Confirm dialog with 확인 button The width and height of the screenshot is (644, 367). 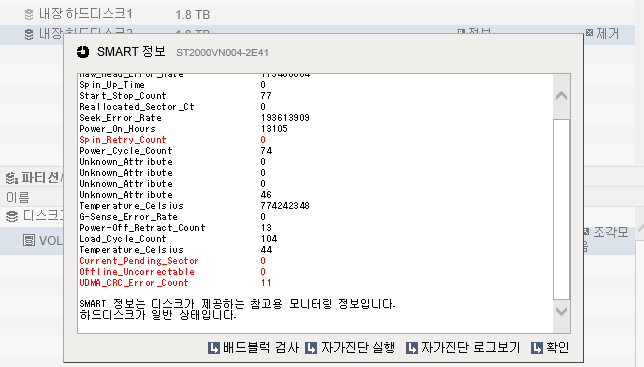(x=550, y=348)
